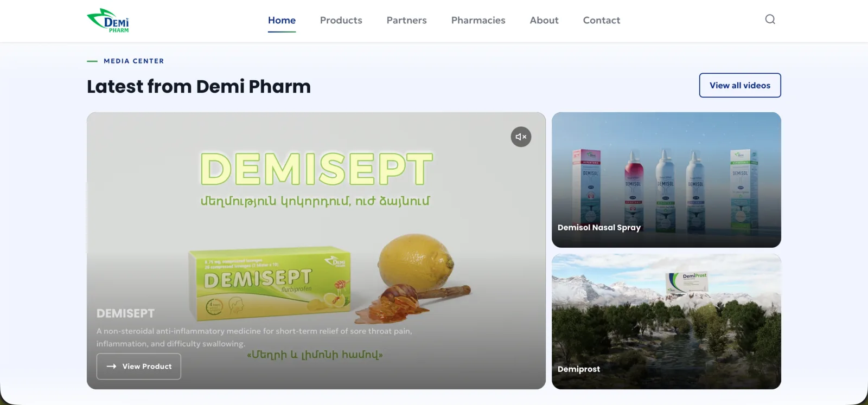The width and height of the screenshot is (868, 405).
Task: Click the Demiprost caption label
Action: [x=579, y=369]
